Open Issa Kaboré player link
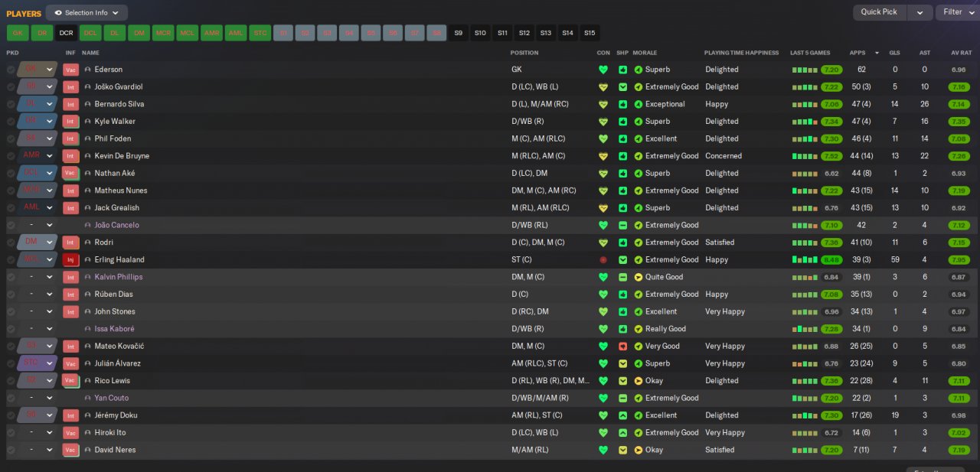The image size is (980, 472). (114, 329)
